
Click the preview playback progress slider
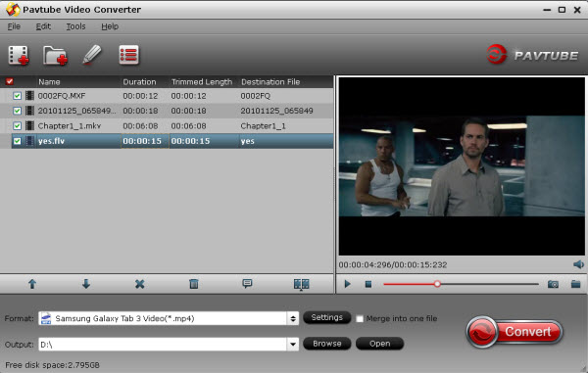461,284
